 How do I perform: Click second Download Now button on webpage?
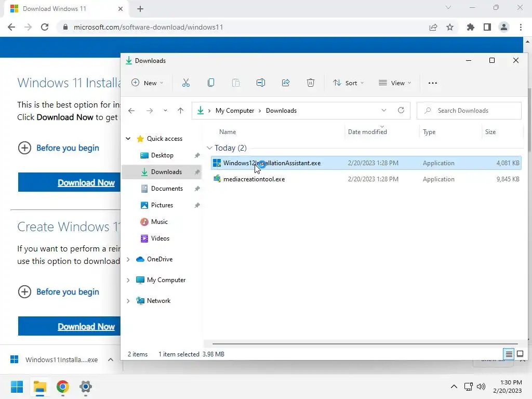pos(69,326)
